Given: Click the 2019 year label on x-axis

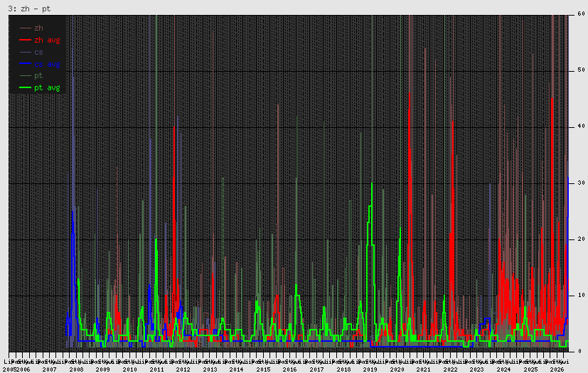Looking at the screenshot, I should [370, 369].
